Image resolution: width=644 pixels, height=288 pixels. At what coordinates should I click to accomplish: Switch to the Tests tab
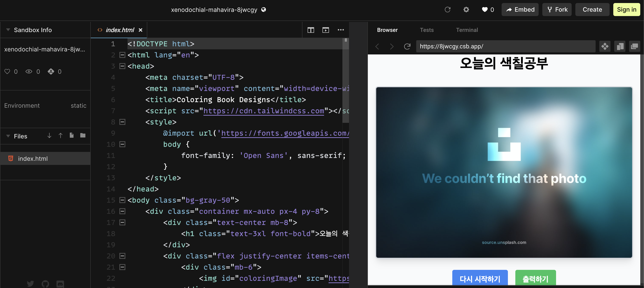point(426,30)
